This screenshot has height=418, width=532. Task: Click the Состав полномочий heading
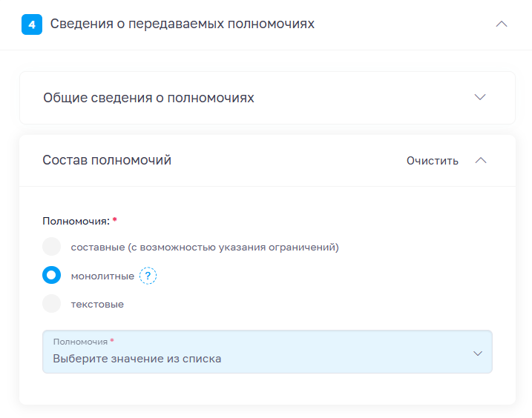107,160
